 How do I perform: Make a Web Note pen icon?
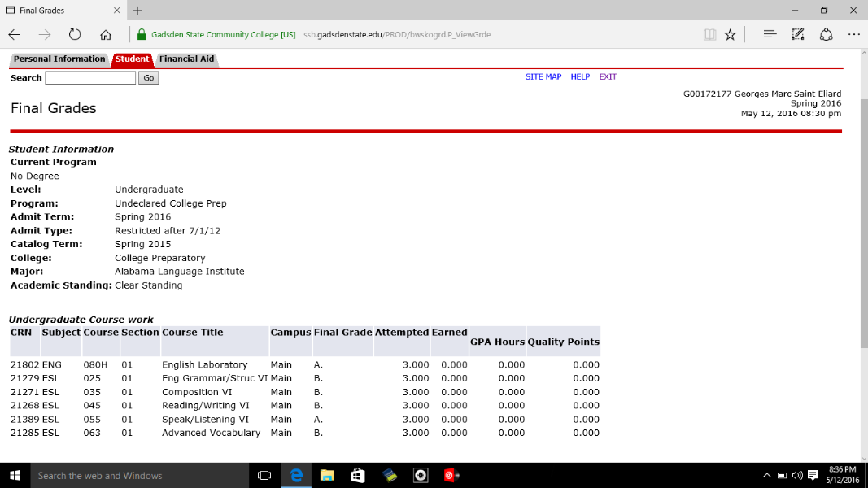(798, 34)
